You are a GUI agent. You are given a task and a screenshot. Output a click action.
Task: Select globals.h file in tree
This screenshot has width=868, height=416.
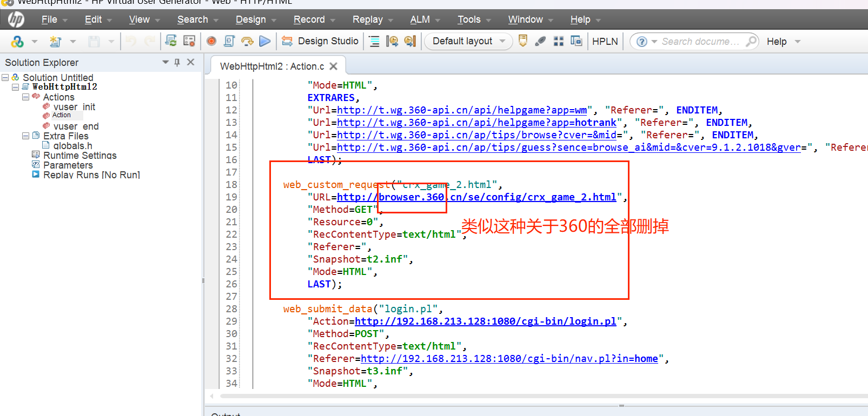pos(72,146)
